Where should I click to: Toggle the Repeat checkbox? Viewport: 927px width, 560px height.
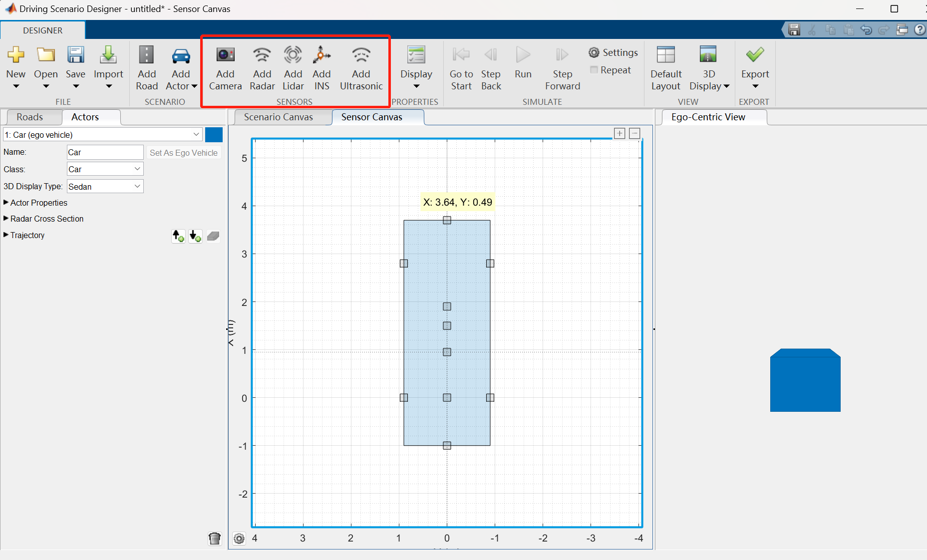point(594,70)
